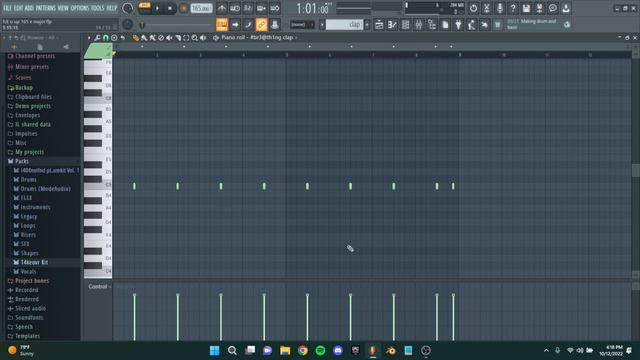The width and height of the screenshot is (640, 360).
Task: Open Google Chrome from the taskbar
Action: [303, 350]
